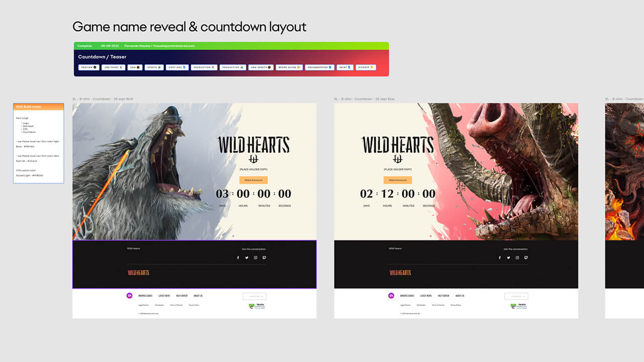Open the Assets chip before Copy Doc
This screenshot has height=362, width=644.
tap(154, 67)
